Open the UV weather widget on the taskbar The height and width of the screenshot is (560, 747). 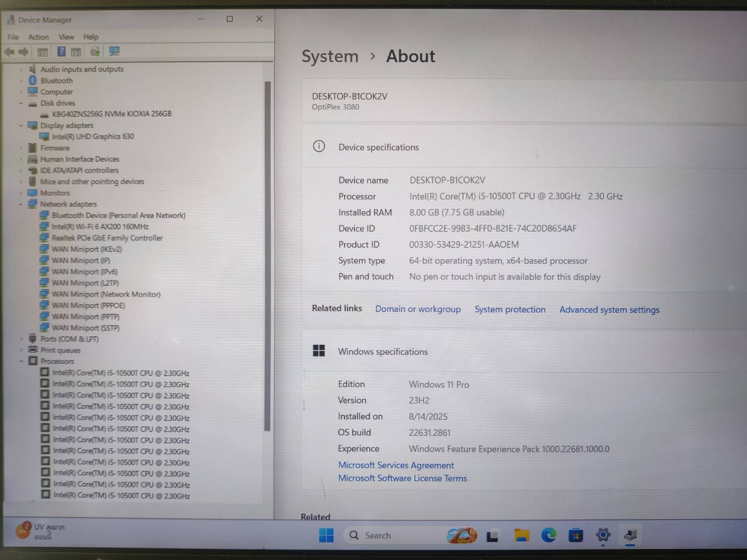[40, 531]
